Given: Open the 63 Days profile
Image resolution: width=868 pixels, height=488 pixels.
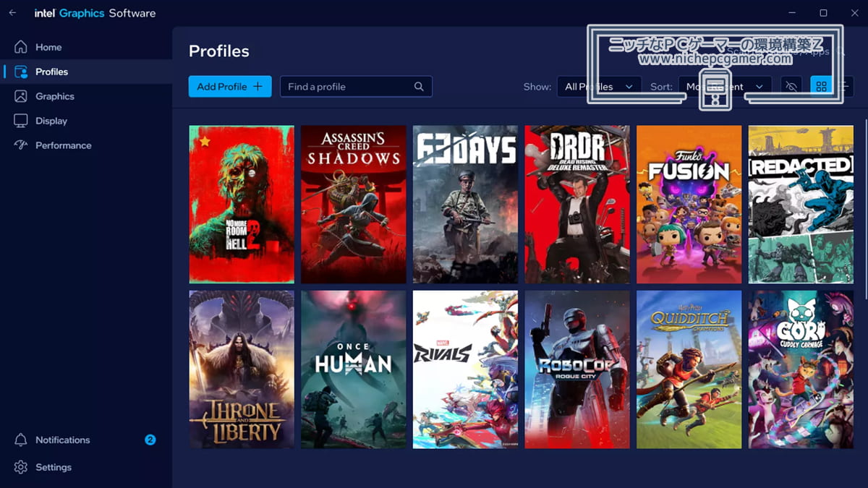Looking at the screenshot, I should coord(465,205).
